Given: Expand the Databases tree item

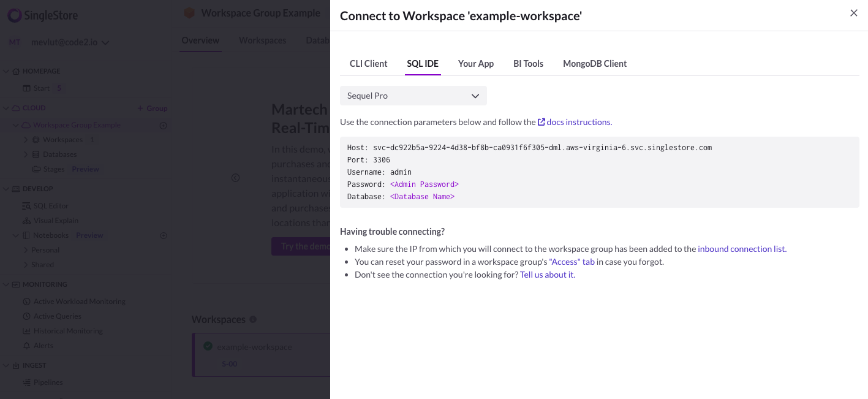Looking at the screenshot, I should tap(26, 154).
